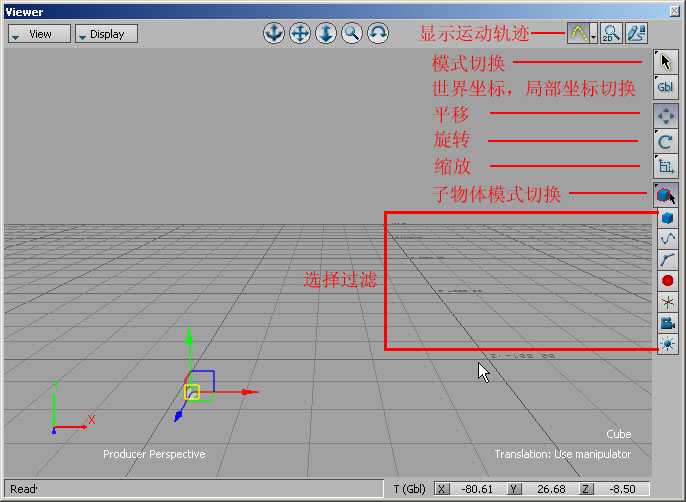Expand the trajectory icon's dropdown arrow
686x502 pixels.
point(594,33)
